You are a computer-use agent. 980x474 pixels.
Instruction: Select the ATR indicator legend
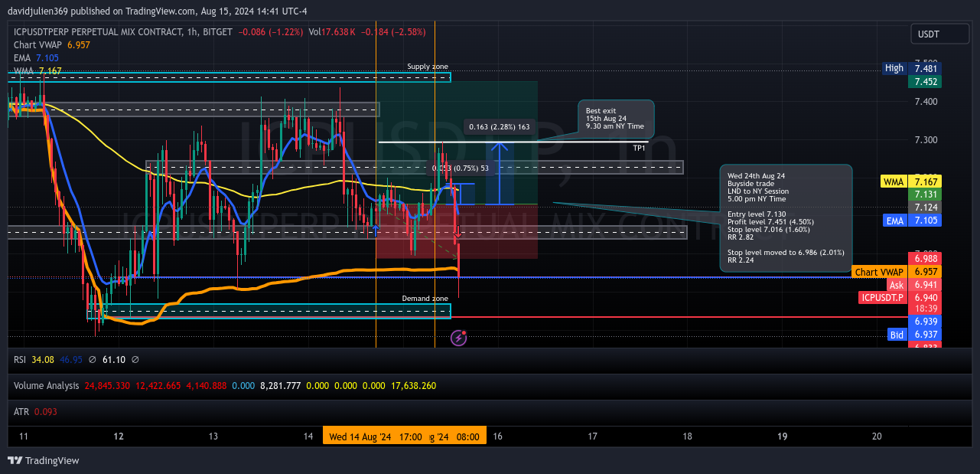21,411
